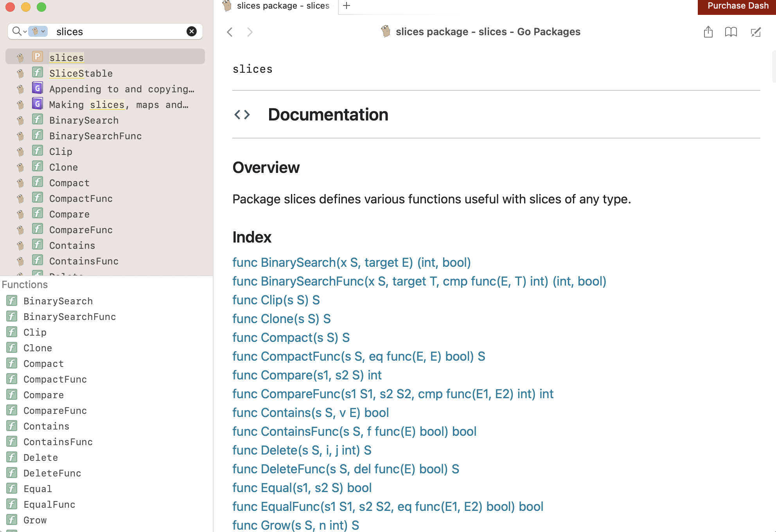Go back with the left arrow
Viewport: 776px width, 532px height.
pos(230,32)
